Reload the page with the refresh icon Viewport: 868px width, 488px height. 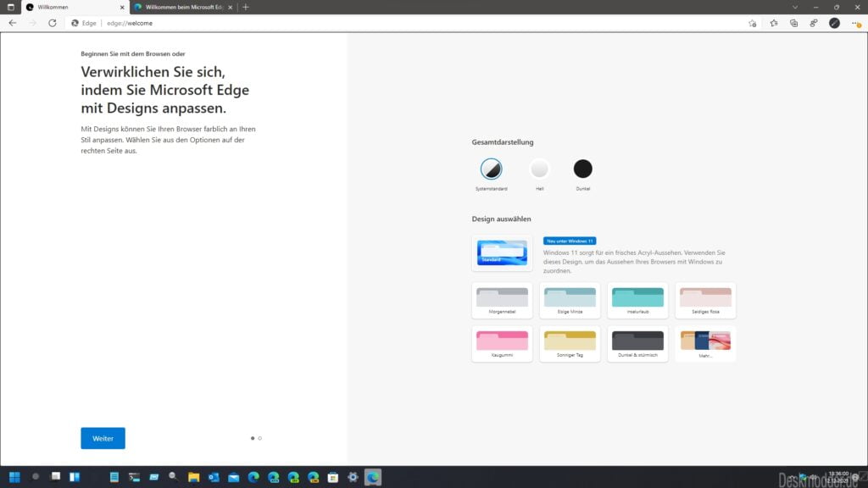[53, 23]
